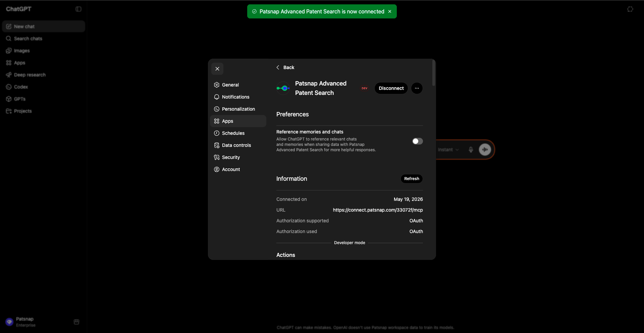Click the microphone dictation icon

tap(471, 150)
